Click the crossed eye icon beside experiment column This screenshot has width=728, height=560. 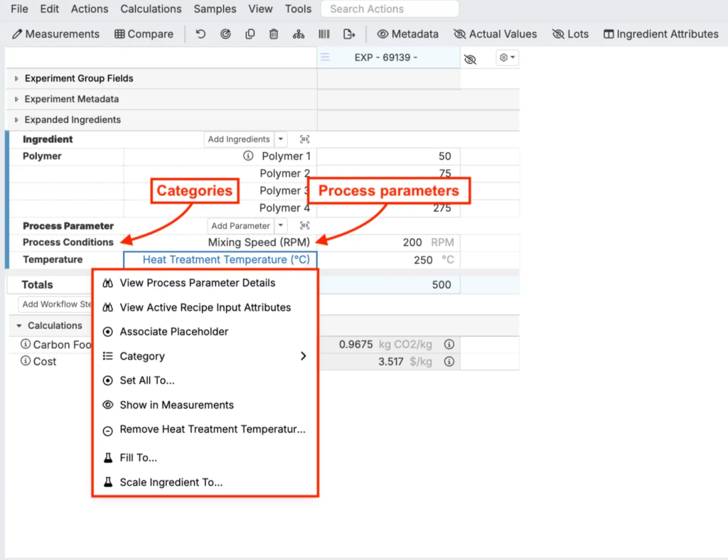coord(471,59)
